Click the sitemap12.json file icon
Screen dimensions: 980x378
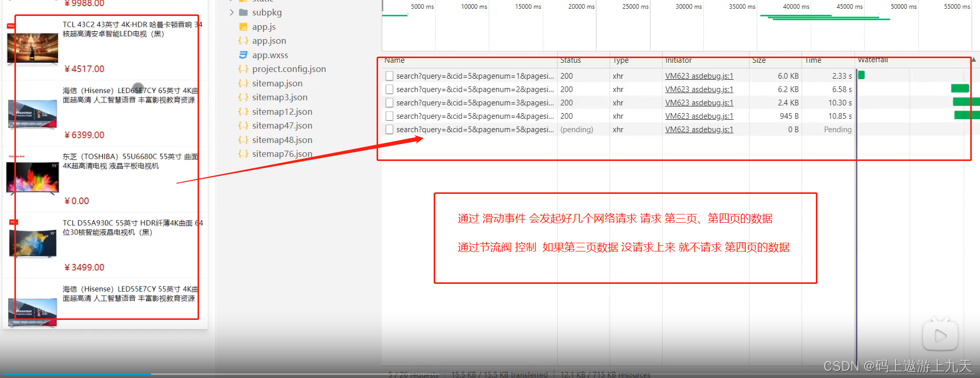click(243, 112)
